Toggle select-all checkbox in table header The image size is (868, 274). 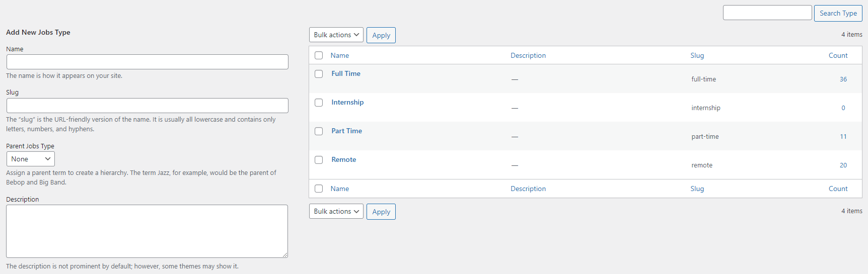[x=319, y=55]
